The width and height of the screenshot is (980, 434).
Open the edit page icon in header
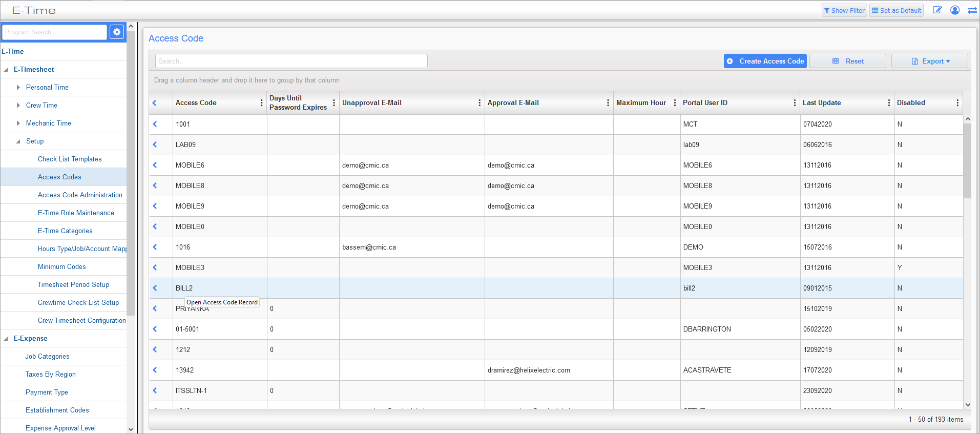tap(937, 10)
